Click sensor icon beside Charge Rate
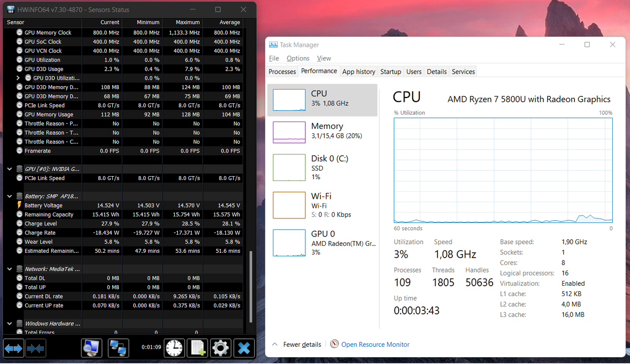Screen dimensions: 630x364 [x=20, y=233]
